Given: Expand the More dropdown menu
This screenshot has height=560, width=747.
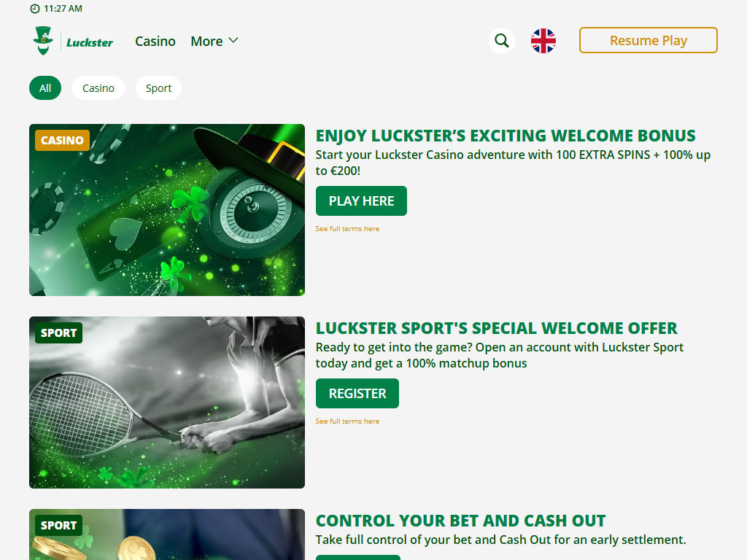Looking at the screenshot, I should click(214, 42).
